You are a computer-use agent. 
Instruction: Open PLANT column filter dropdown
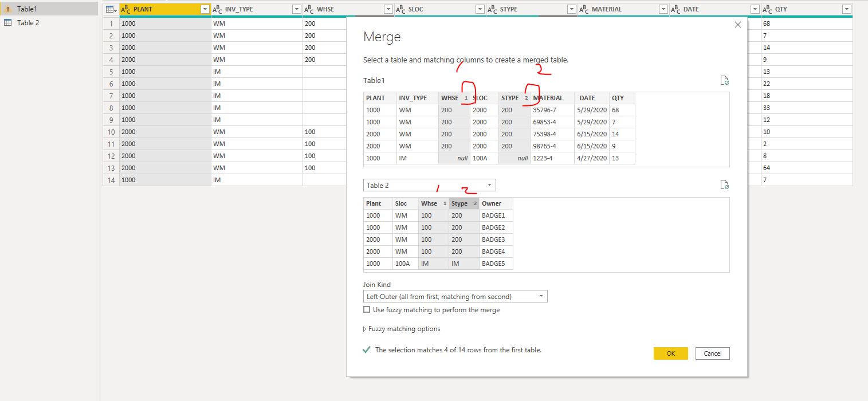[x=205, y=9]
